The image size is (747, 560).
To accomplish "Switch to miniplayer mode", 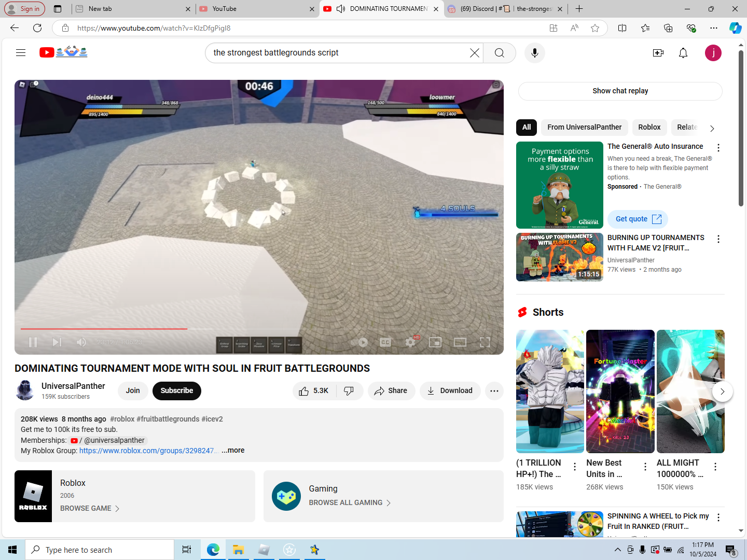I will [435, 342].
